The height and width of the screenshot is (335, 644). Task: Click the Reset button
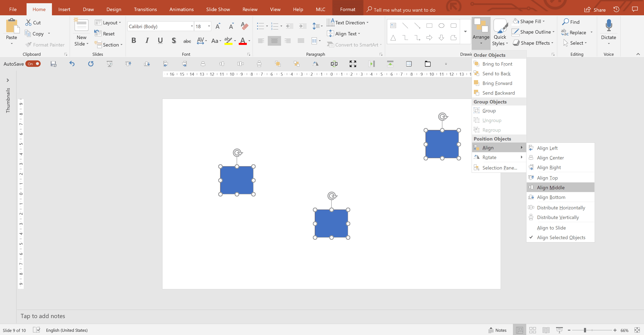click(104, 33)
